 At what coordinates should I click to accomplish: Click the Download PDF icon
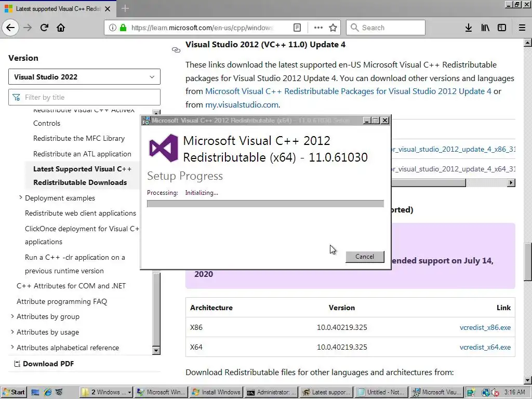pos(17,364)
